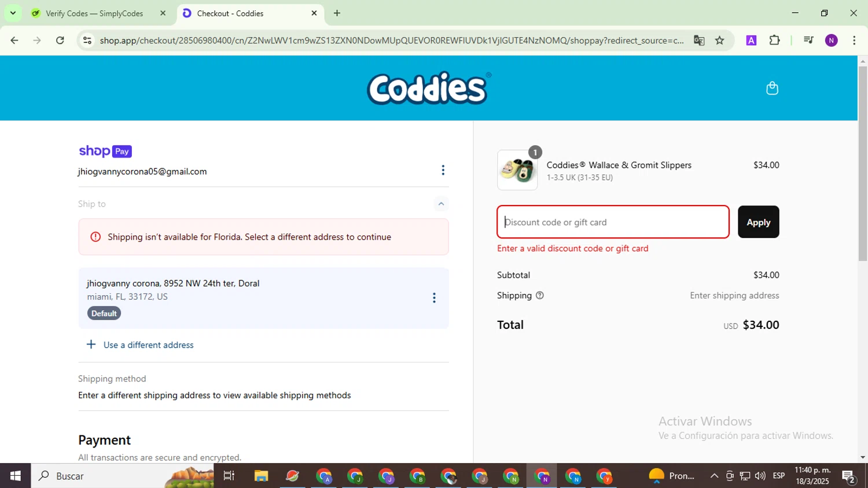View site information icon in address bar

click(x=87, y=41)
